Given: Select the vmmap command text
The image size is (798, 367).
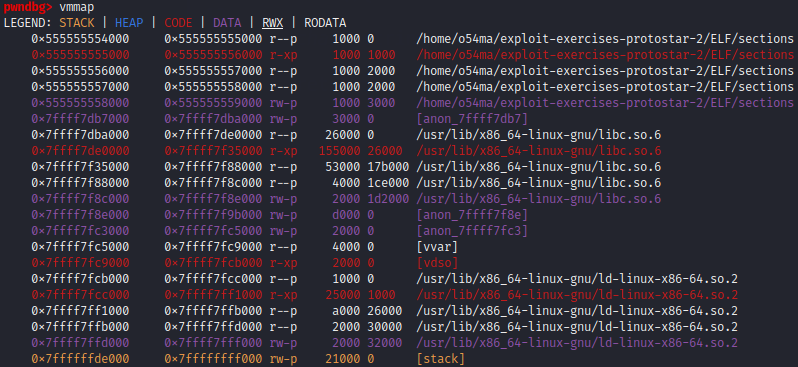Looking at the screenshot, I should (x=76, y=7).
